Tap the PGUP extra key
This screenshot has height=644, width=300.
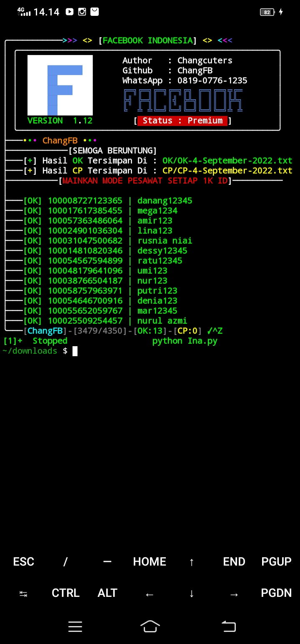pyautogui.click(x=276, y=562)
